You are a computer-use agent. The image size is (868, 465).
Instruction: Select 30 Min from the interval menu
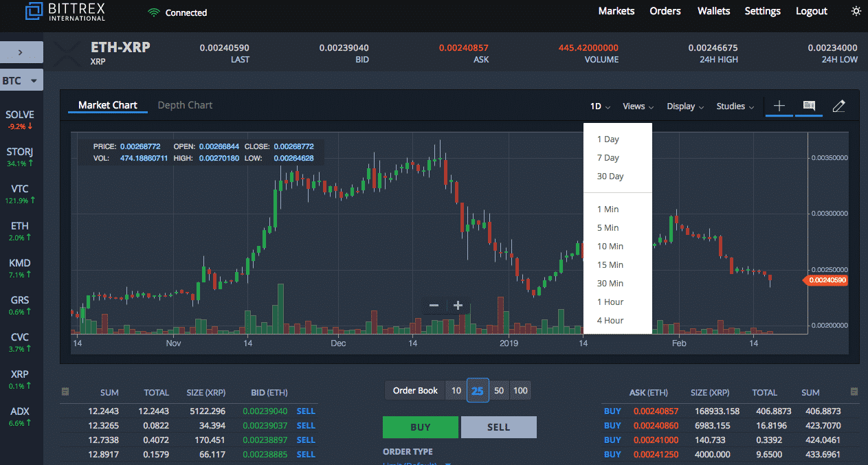(610, 283)
